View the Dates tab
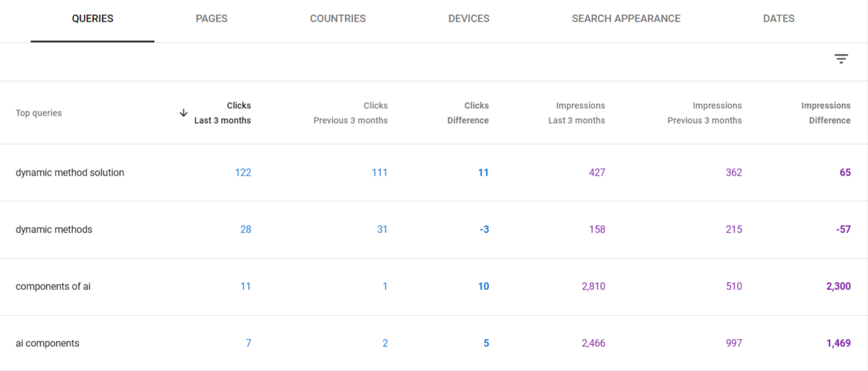 point(778,19)
